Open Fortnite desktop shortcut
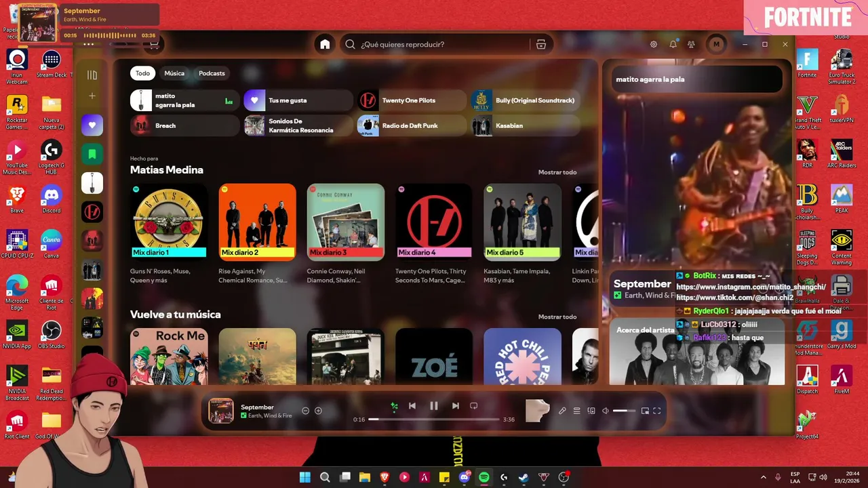The width and height of the screenshot is (868, 488). (807, 64)
